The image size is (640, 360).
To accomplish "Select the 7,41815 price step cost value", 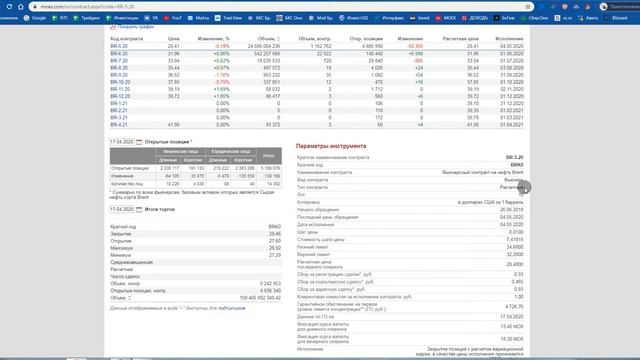I will [x=515, y=240].
